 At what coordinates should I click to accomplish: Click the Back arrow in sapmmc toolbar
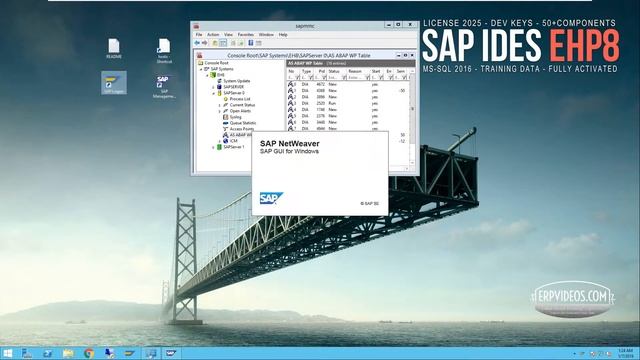coord(197,43)
